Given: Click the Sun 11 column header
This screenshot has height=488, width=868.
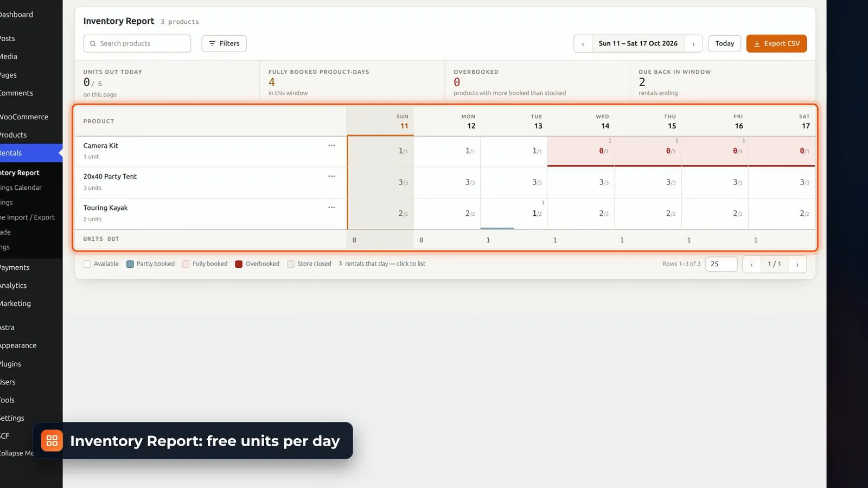Looking at the screenshot, I should (x=380, y=121).
